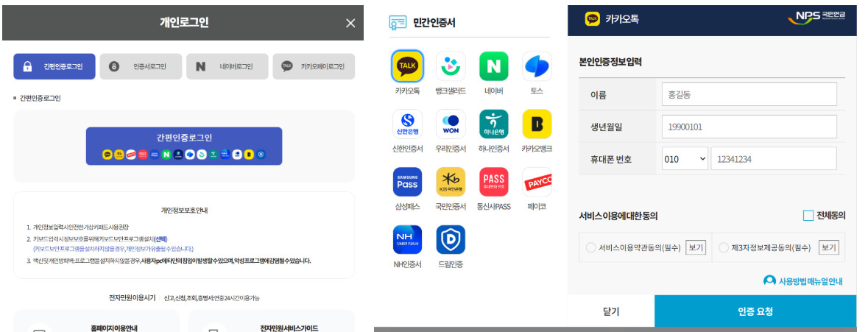Click the KakaoTalk logo in dialog header
868x332 pixels.
(x=593, y=19)
